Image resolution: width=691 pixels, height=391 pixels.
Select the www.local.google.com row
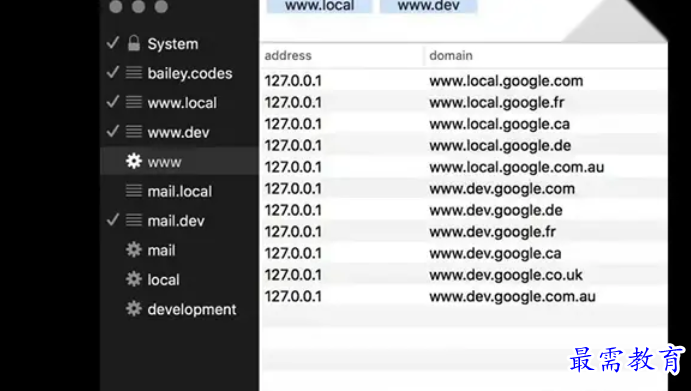point(464,81)
